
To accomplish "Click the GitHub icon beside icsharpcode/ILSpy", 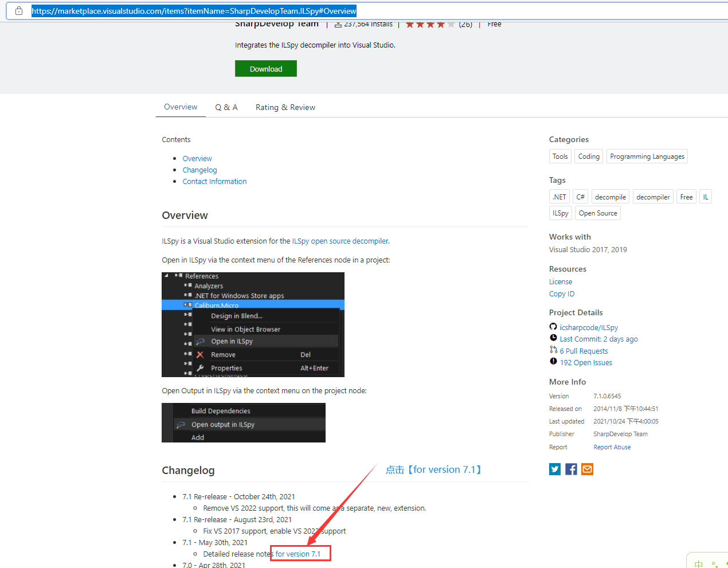I will point(553,327).
